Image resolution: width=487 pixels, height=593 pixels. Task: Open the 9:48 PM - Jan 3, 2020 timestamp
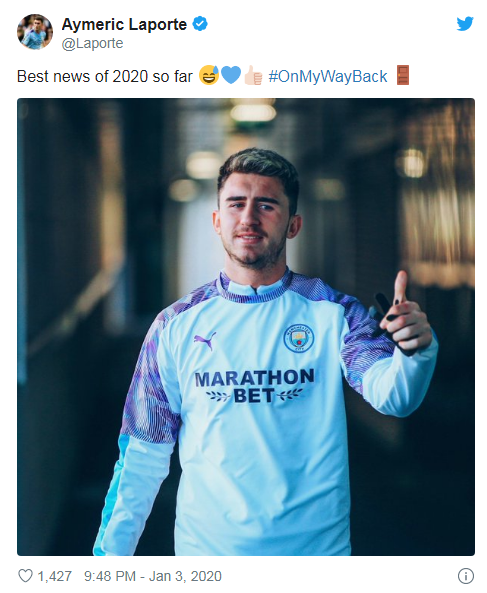tap(152, 576)
